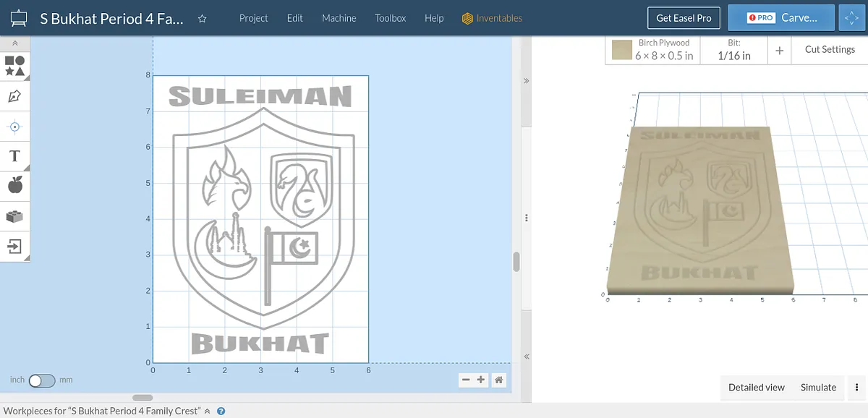
Task: Choose the drill point target tool
Action: [15, 127]
